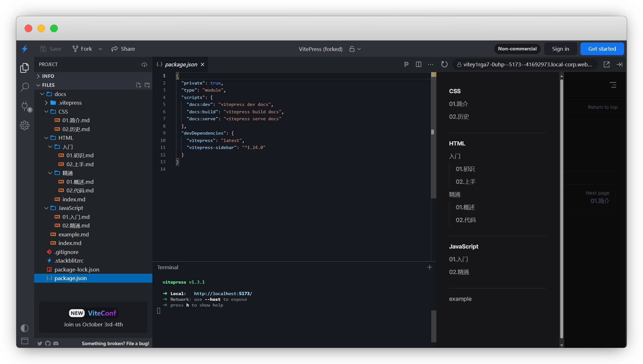
Task: Open the localhost:5173 link in terminal
Action: pos(223,293)
